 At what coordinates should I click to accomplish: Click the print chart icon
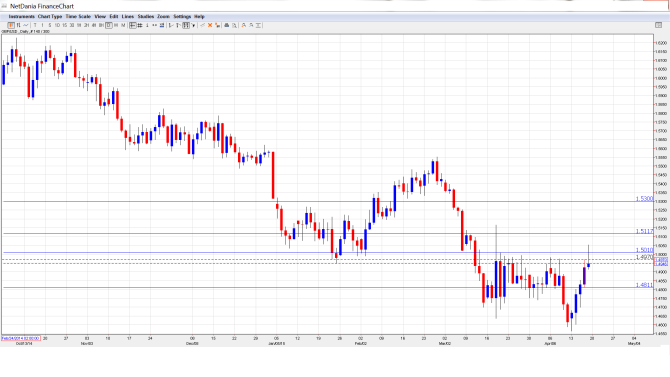[226, 26]
